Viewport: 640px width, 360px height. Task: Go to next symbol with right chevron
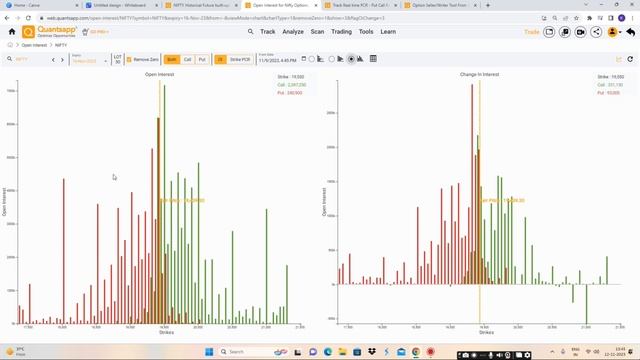62,60
